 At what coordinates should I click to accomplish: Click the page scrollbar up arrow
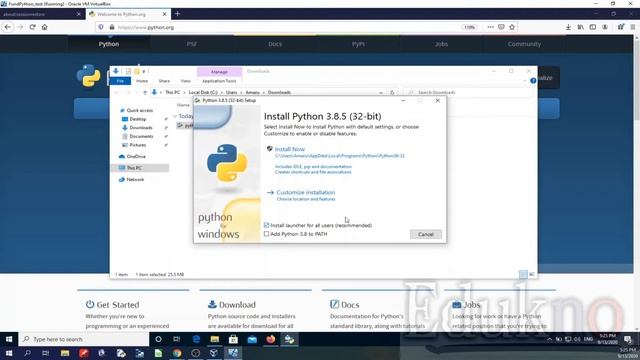(636, 38)
